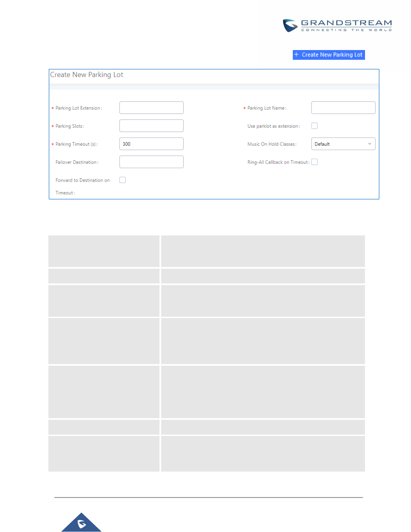Click the Grandstream logo in header

pos(337,26)
